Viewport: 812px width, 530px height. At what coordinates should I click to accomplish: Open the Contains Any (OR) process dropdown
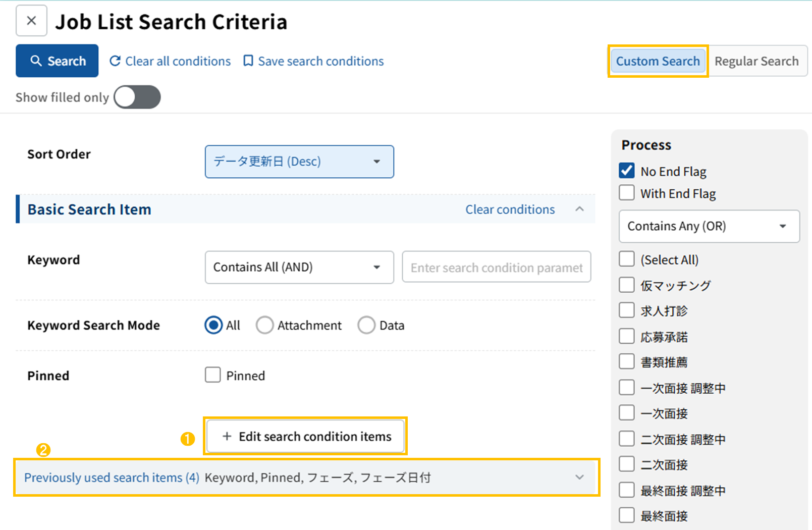pos(709,226)
